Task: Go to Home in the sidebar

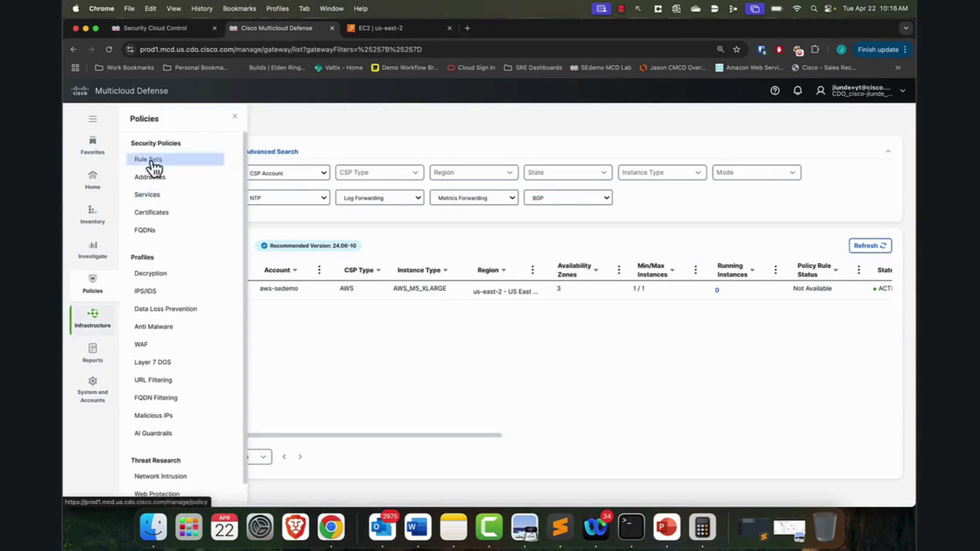Action: [92, 180]
